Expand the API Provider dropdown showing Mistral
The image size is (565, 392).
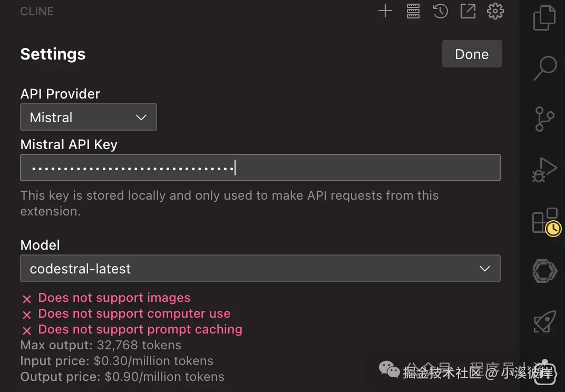tap(89, 117)
